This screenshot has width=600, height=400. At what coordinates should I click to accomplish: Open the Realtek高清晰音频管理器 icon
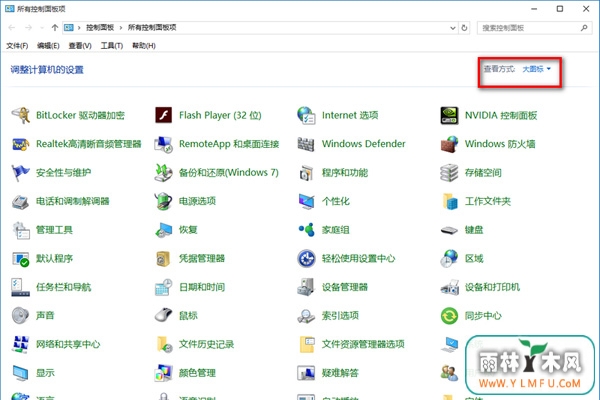point(20,144)
